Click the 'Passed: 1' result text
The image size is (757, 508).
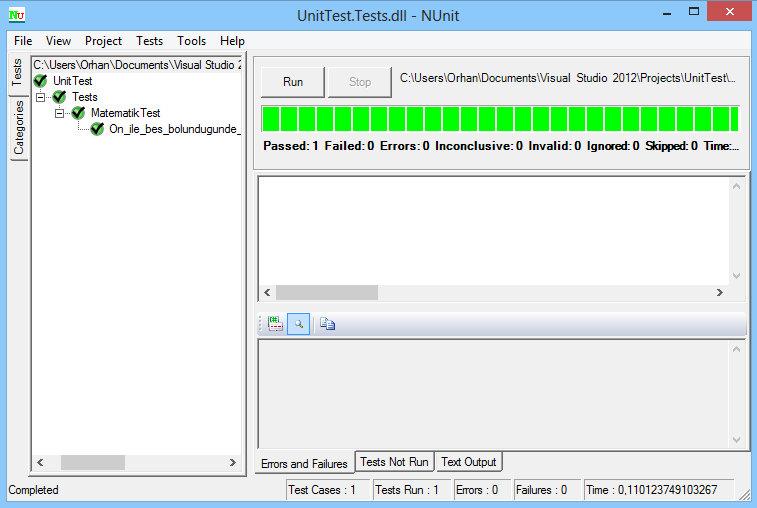pyautogui.click(x=290, y=146)
